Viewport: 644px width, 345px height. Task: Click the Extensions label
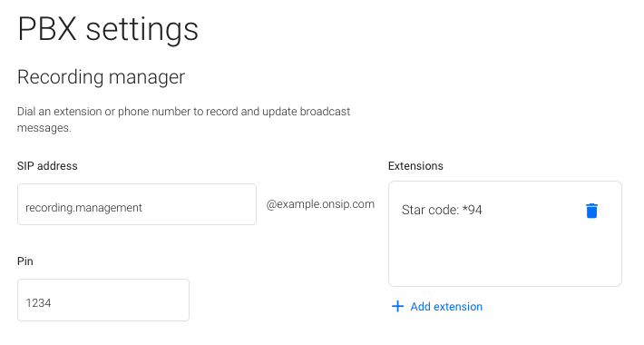[415, 166]
